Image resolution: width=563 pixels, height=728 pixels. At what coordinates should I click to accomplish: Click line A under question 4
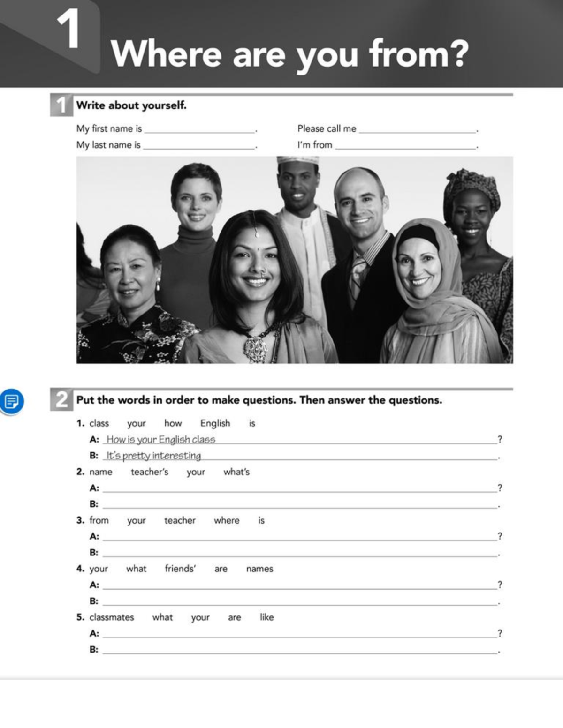300,585
